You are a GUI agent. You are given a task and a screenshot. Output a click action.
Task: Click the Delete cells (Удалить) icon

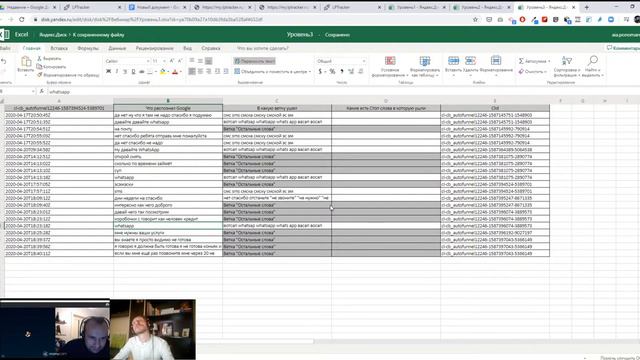470,61
